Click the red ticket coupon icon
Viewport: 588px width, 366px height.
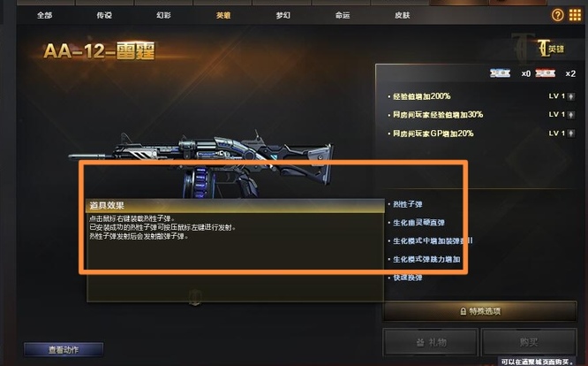pyautogui.click(x=546, y=73)
